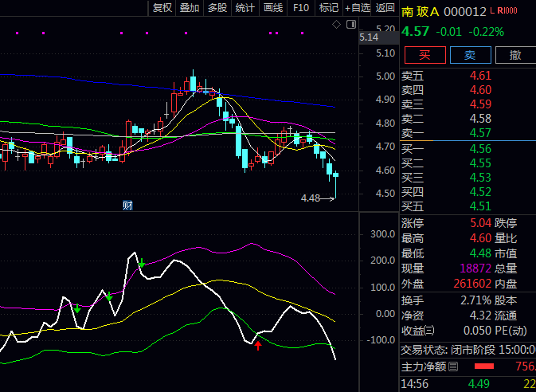Screen dimensions: 536x392
Task: Click the 财 financial marker on chart
Action: click(x=127, y=206)
